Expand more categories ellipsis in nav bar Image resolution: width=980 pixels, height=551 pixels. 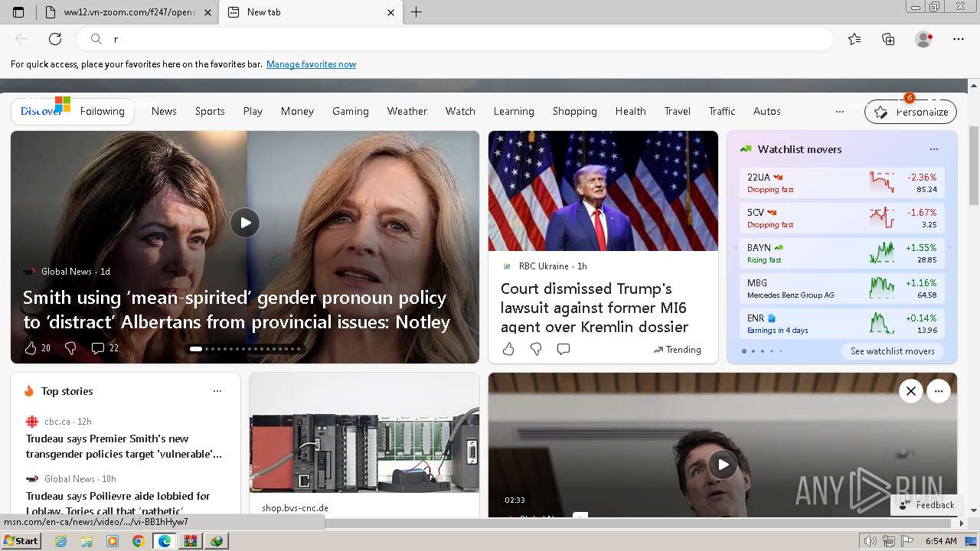point(840,112)
